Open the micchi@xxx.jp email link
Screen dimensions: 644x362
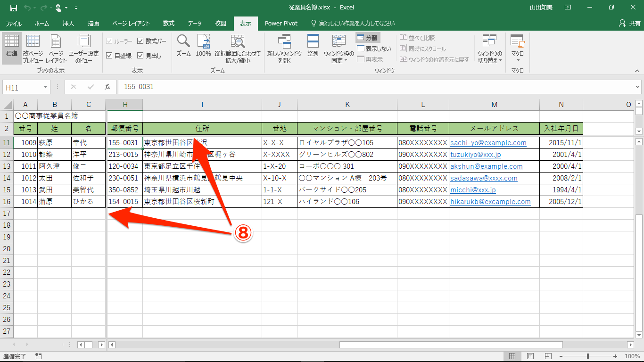pyautogui.click(x=473, y=190)
